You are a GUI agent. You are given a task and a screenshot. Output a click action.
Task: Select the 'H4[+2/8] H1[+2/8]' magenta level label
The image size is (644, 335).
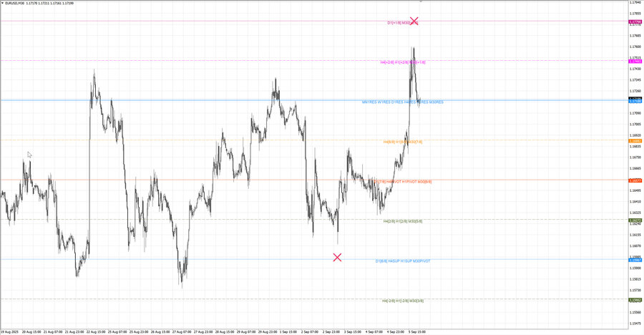[x=403, y=62]
